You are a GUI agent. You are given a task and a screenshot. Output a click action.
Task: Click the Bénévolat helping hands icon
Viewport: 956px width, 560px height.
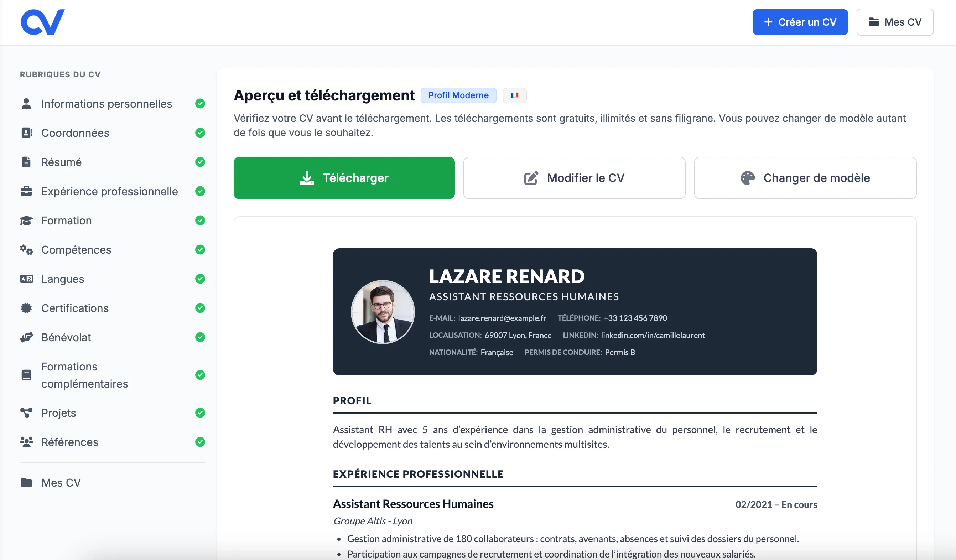[x=26, y=337]
